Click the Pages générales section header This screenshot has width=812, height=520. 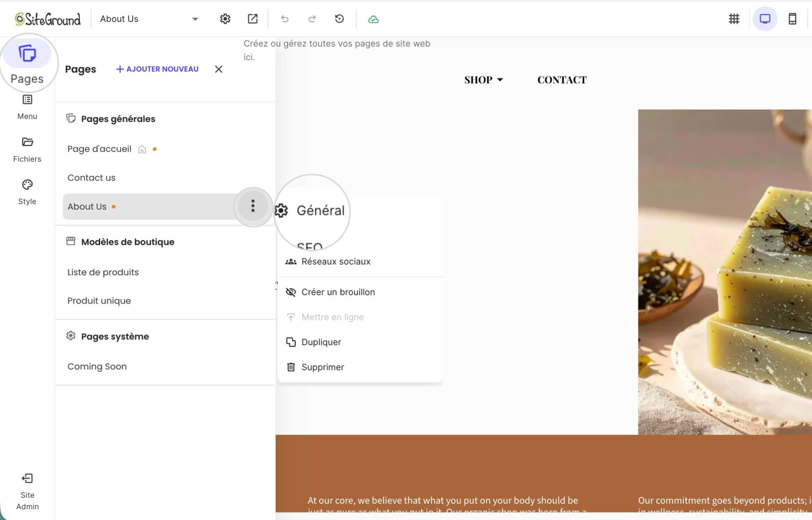click(118, 119)
